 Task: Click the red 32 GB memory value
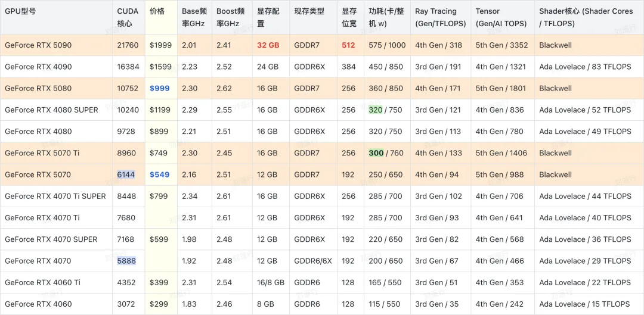click(x=268, y=45)
